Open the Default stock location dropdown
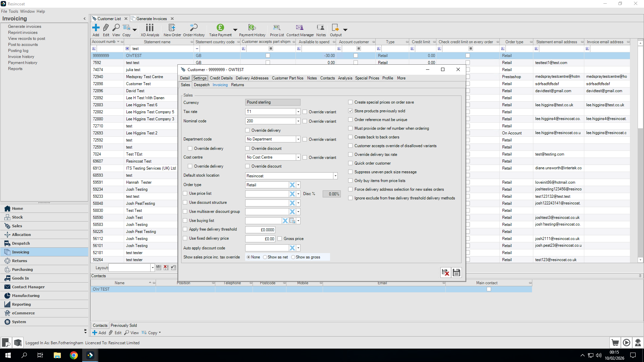 [x=335, y=176]
